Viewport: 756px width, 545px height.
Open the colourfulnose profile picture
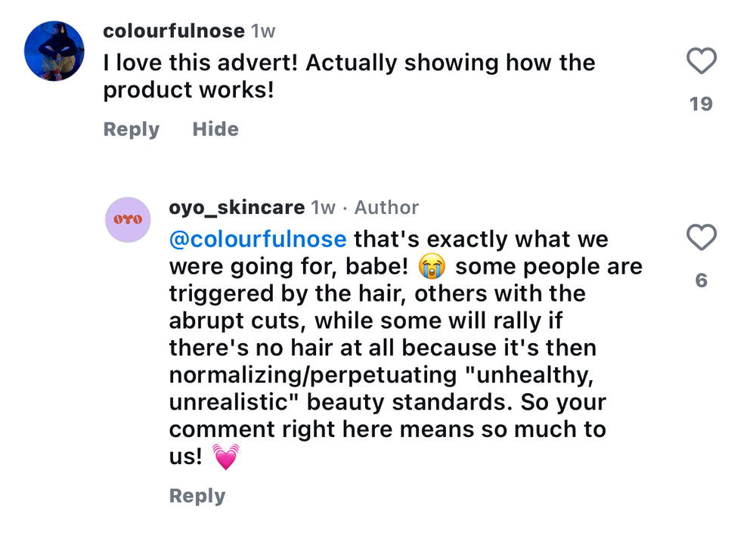54,51
